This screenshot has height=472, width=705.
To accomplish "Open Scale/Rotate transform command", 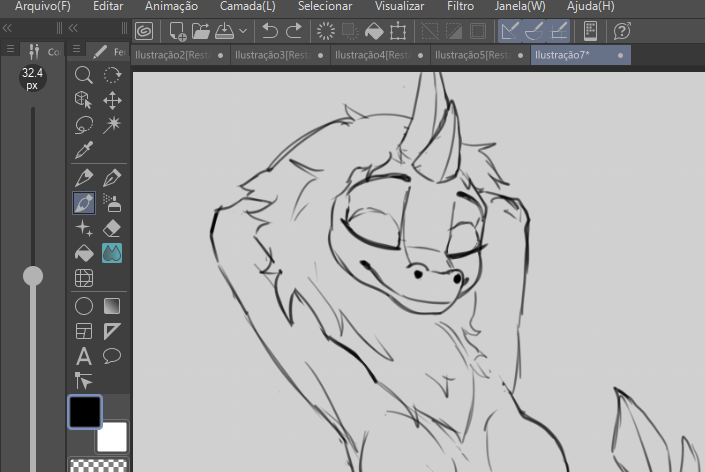I will (398, 31).
